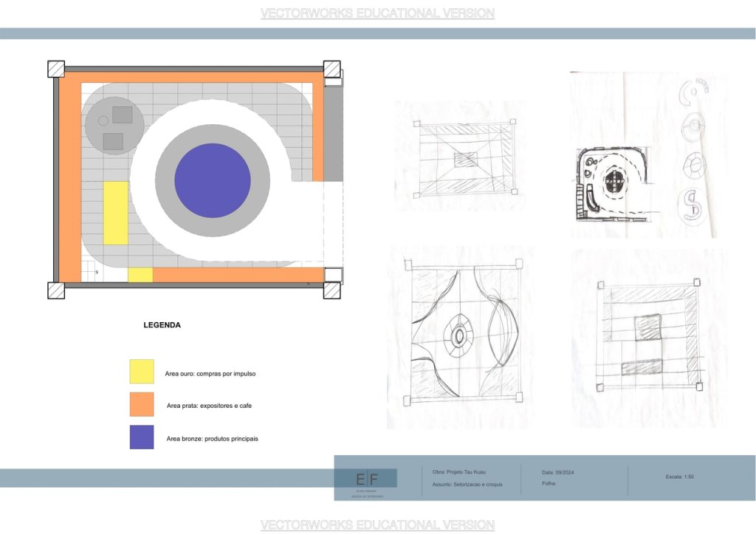Select the 'Escala: 1:50' label
This screenshot has height=535, width=756.
click(x=679, y=477)
